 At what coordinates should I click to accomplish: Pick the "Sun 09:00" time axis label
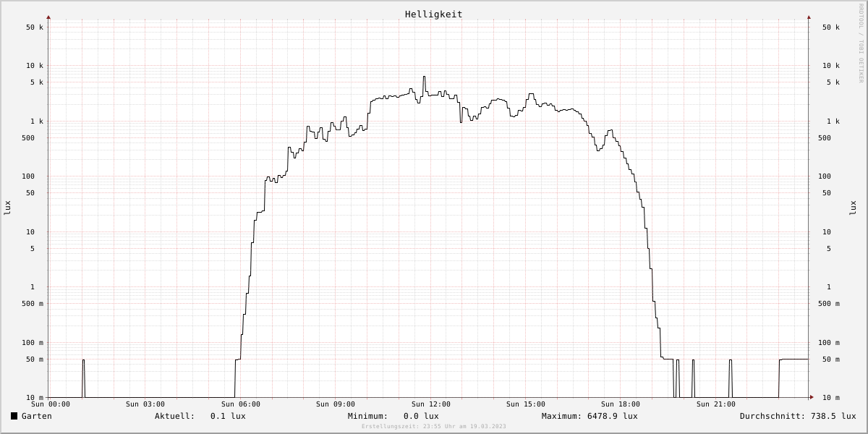click(x=336, y=404)
